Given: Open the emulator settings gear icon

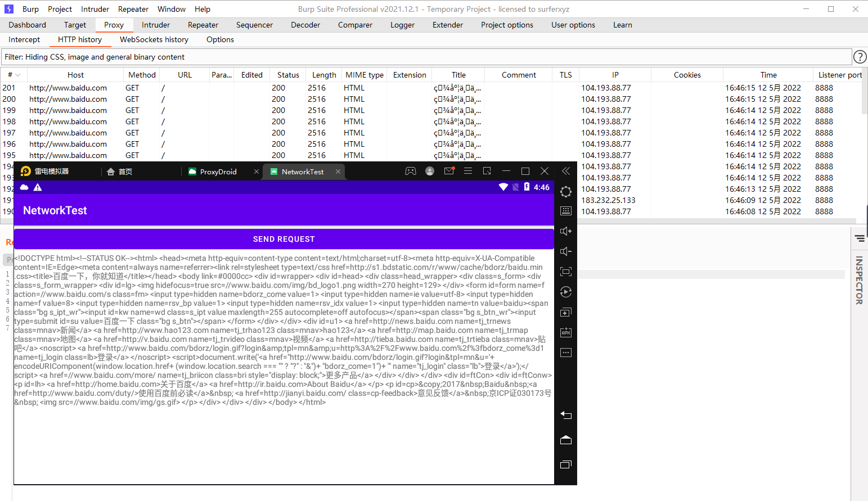Looking at the screenshot, I should [566, 192].
